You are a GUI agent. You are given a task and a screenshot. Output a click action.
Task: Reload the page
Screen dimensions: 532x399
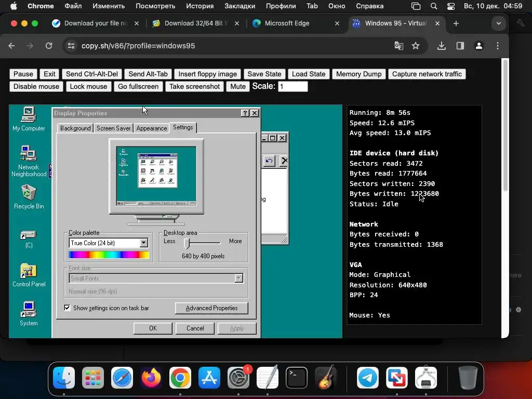pyautogui.click(x=49, y=46)
